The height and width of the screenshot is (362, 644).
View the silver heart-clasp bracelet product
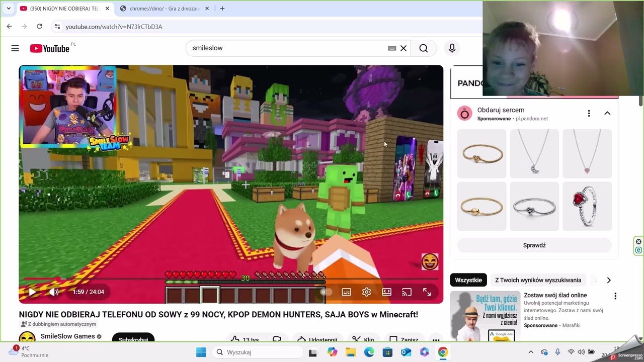coord(534,207)
